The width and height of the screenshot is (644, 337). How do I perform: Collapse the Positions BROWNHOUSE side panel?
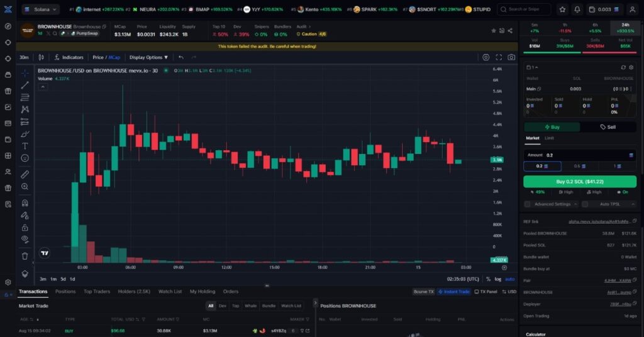click(x=316, y=303)
